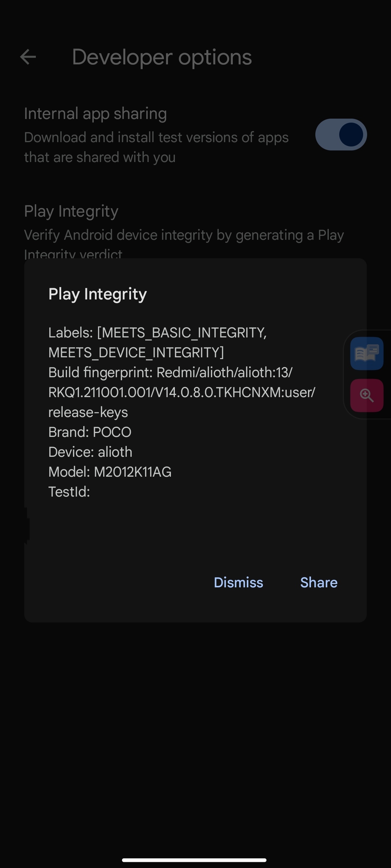Select the Internal app sharing setting label
The image size is (391, 868).
[96, 114]
